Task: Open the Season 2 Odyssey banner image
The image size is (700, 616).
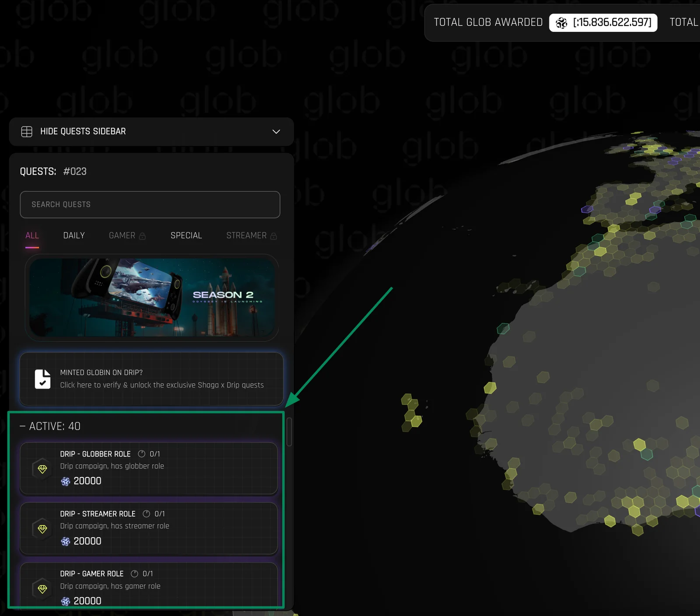Action: [x=152, y=297]
